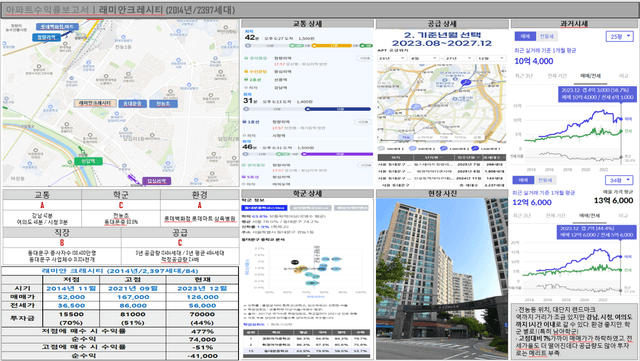Click the purple 답십리역 station marker
Viewport: 640px width, 361px height.
tap(156, 180)
